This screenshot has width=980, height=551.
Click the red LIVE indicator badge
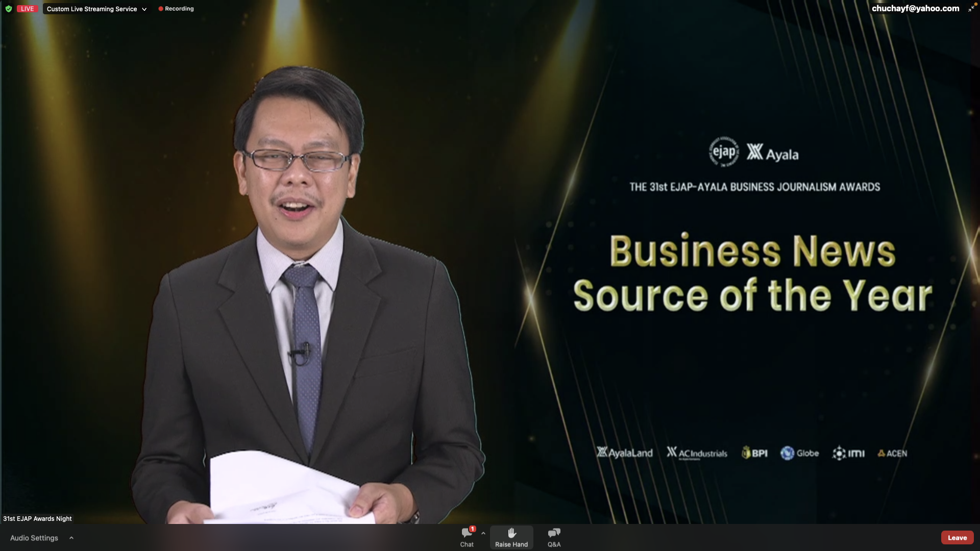27,9
